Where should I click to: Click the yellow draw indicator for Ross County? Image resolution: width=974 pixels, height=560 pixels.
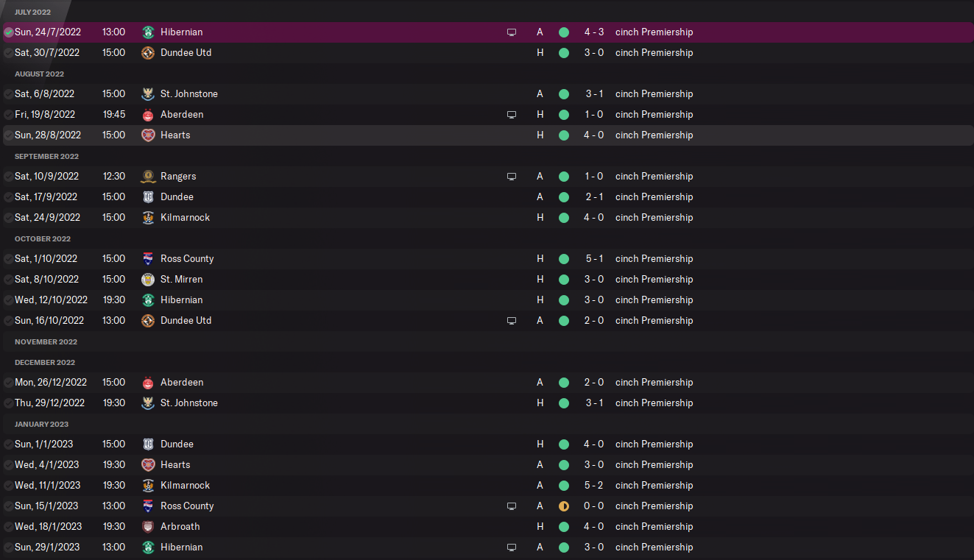point(564,506)
